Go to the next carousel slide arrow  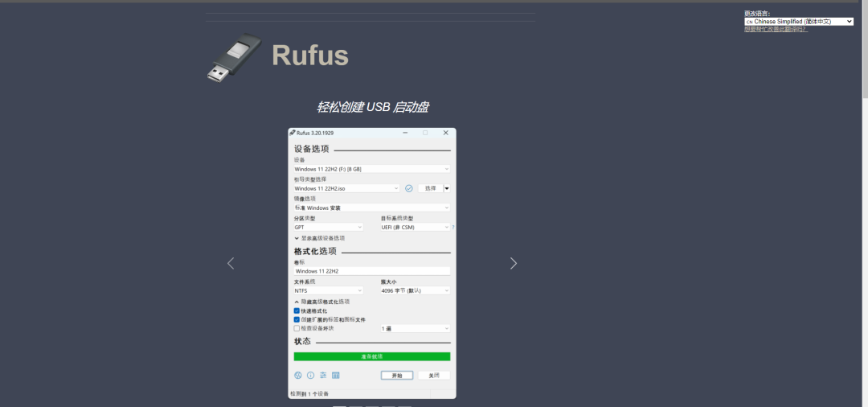(x=513, y=264)
